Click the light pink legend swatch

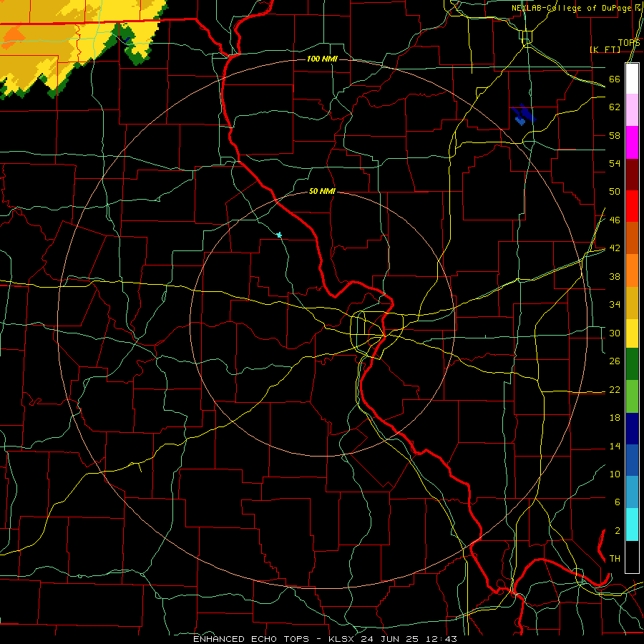point(632,109)
